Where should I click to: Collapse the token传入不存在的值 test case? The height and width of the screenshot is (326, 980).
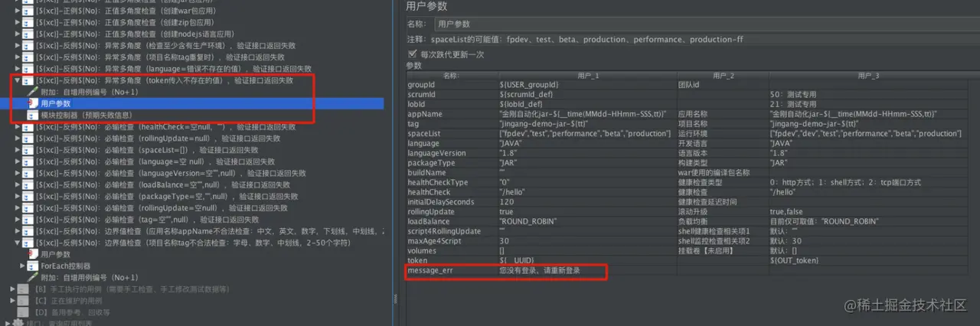(18, 80)
